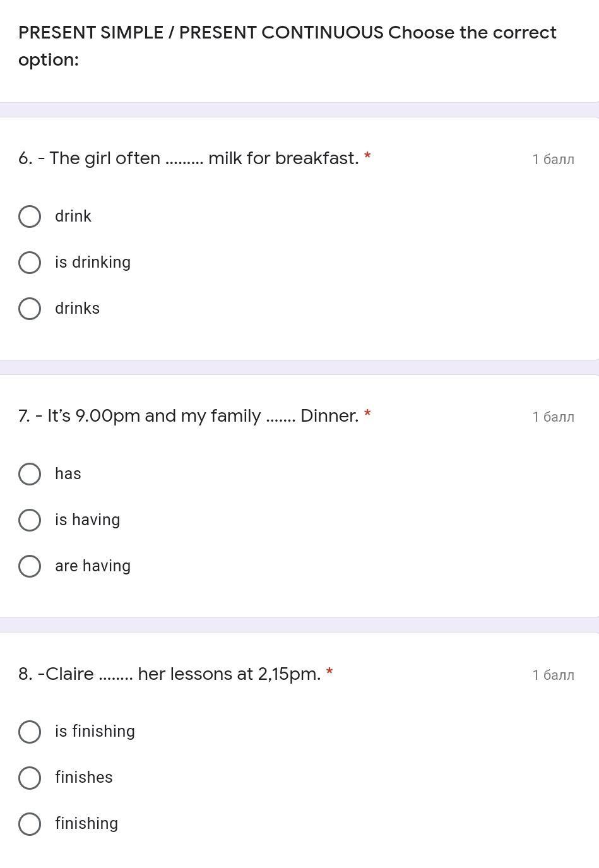Image resolution: width=599 pixels, height=868 pixels.
Task: Click question 7 text about family dinner
Action: pos(188,415)
